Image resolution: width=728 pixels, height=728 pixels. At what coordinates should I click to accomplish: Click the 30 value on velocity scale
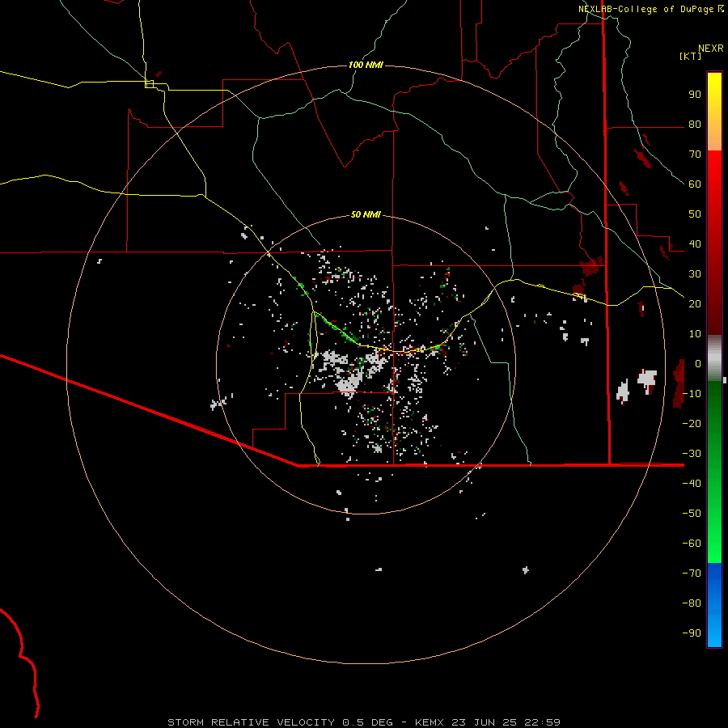[x=695, y=274]
